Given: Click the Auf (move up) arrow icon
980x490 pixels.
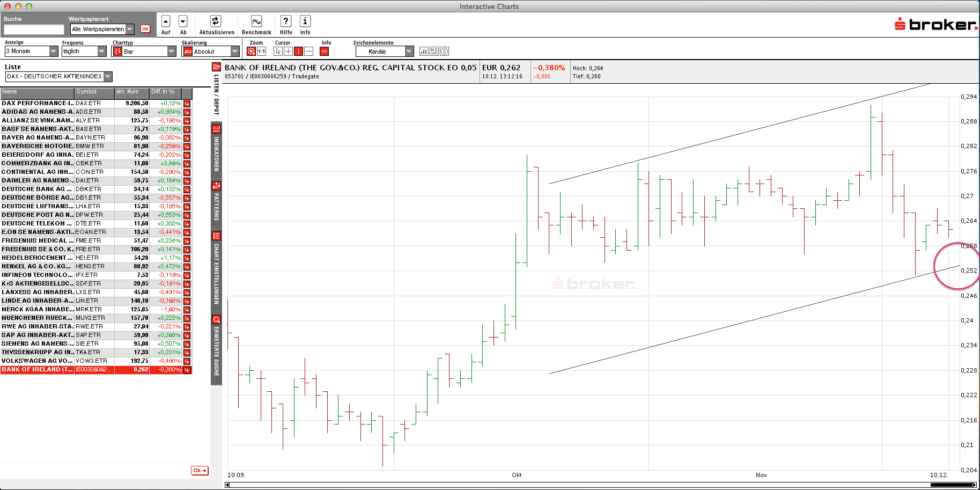Looking at the screenshot, I should (166, 21).
